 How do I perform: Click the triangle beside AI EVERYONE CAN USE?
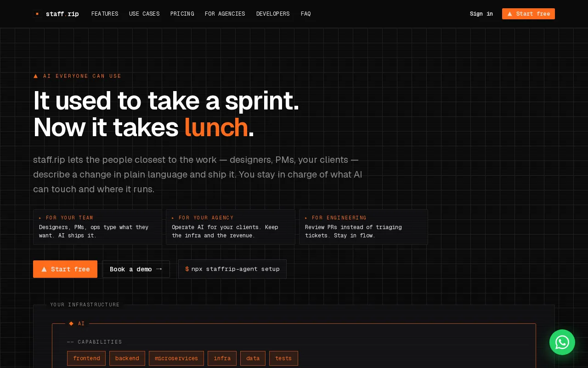[36, 76]
